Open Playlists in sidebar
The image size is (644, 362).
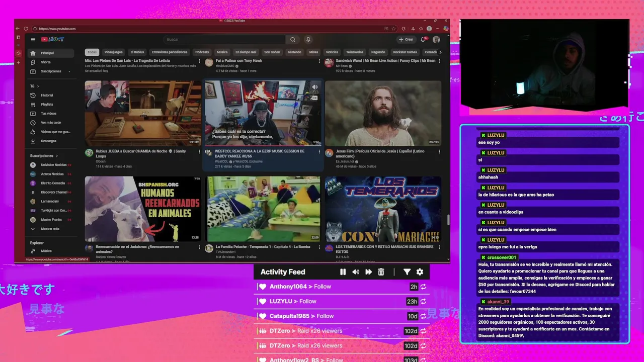pos(50,105)
